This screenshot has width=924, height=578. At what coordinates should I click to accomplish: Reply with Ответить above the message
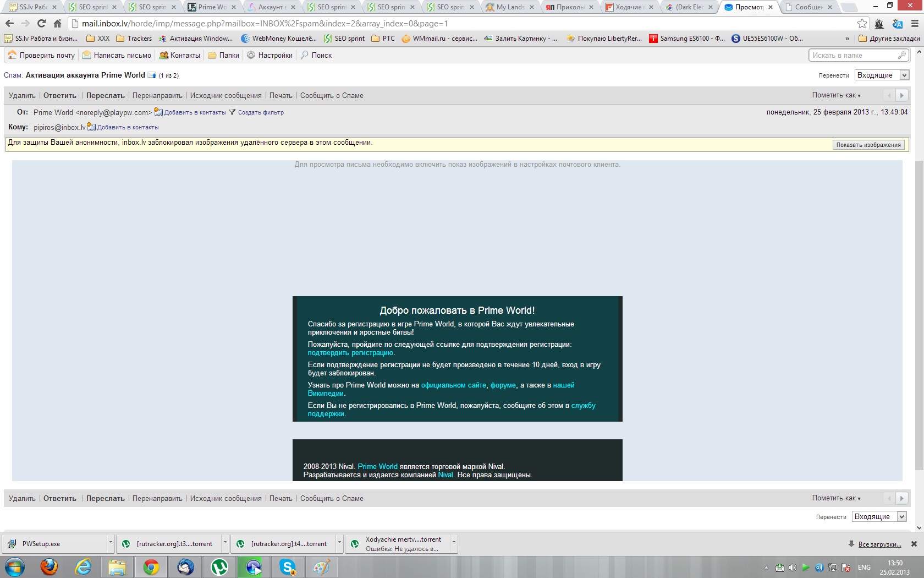60,95
